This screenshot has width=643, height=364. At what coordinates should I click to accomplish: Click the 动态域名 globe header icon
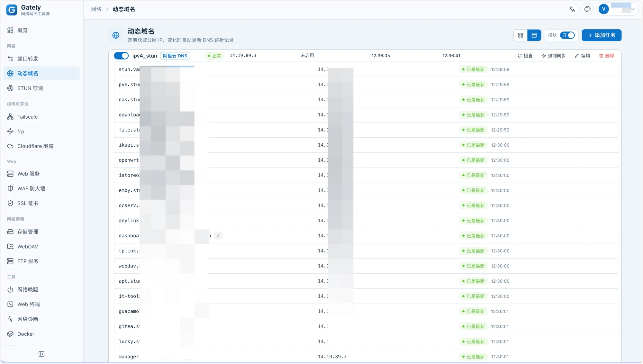(116, 35)
